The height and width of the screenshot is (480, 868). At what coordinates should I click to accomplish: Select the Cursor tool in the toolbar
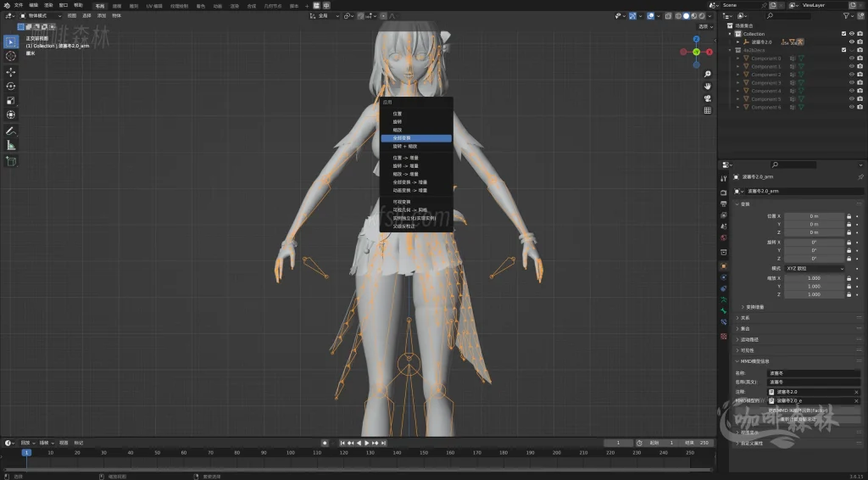pyautogui.click(x=10, y=57)
